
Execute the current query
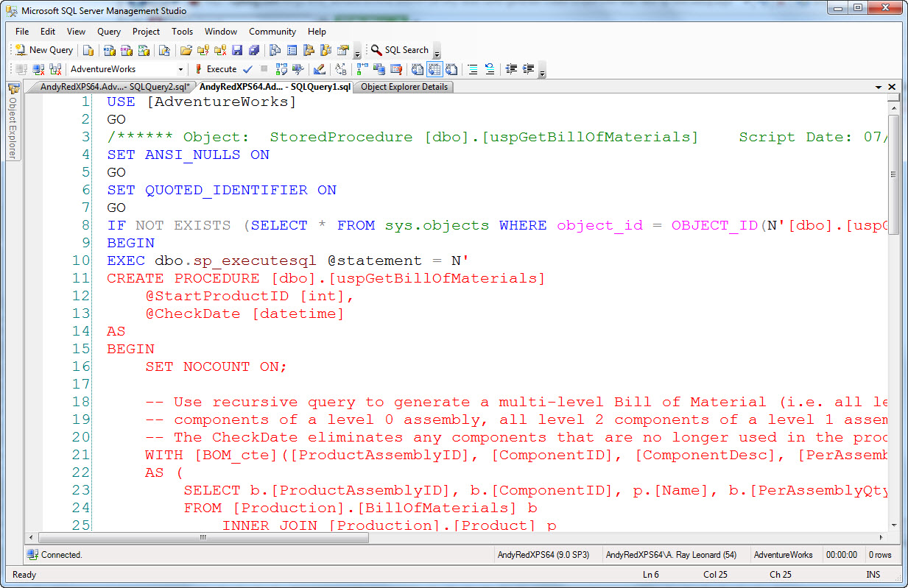click(216, 69)
